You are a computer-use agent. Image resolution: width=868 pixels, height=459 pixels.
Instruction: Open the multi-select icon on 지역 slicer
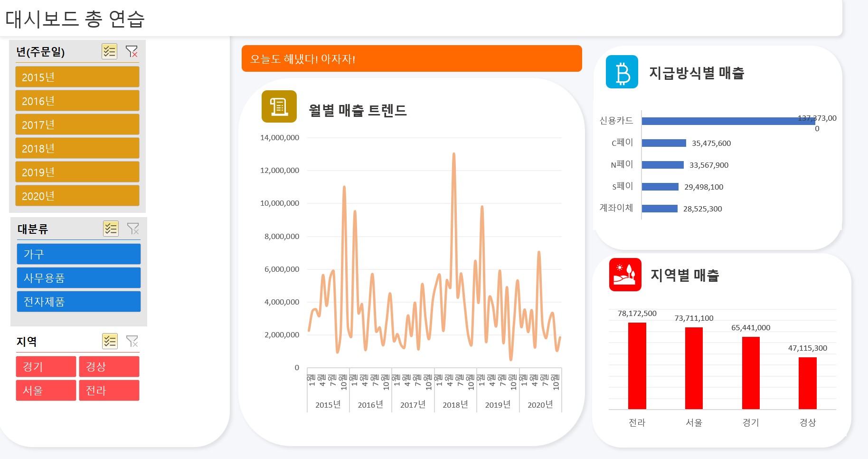point(109,342)
